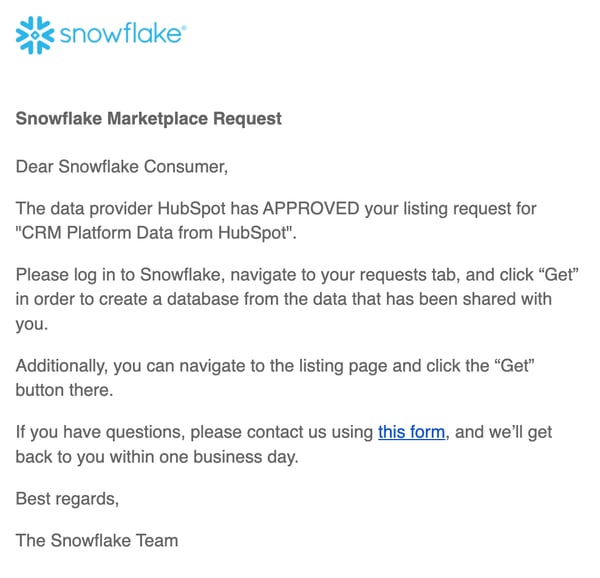Click the phrase "one business day"
The image size is (600, 578).
228,457
